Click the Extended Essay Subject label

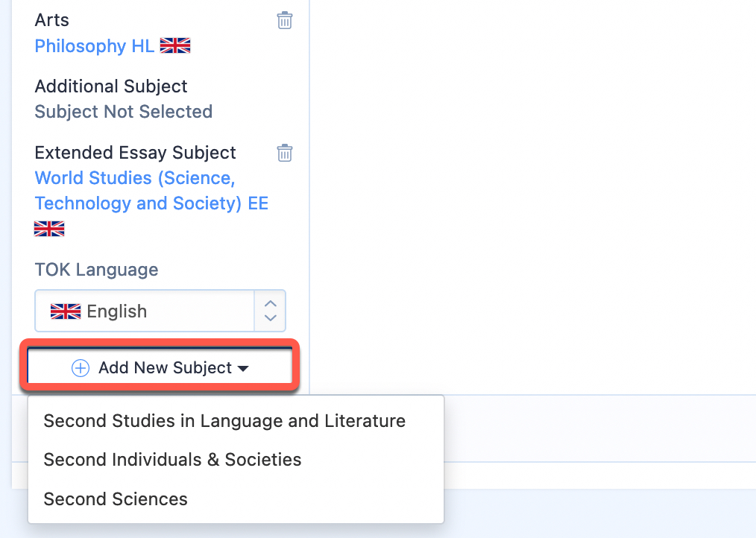pyautogui.click(x=136, y=153)
